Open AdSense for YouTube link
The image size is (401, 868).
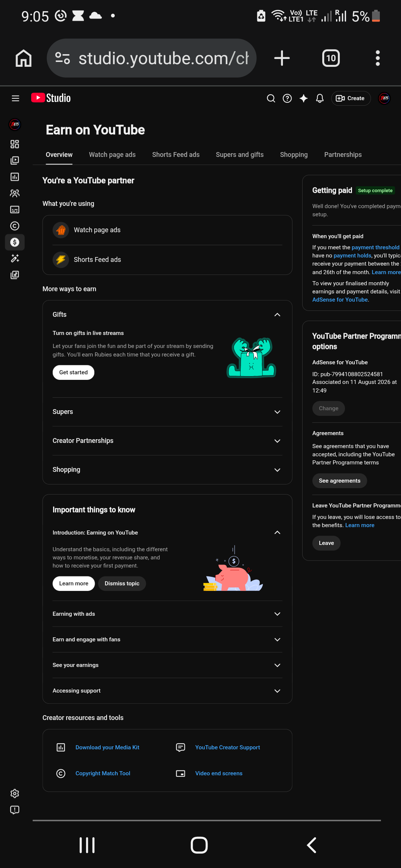coord(340,300)
